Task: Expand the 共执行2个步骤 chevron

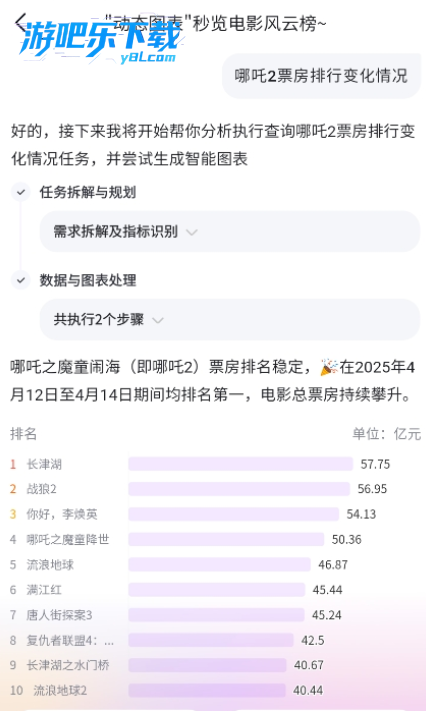Action: pyautogui.click(x=157, y=320)
